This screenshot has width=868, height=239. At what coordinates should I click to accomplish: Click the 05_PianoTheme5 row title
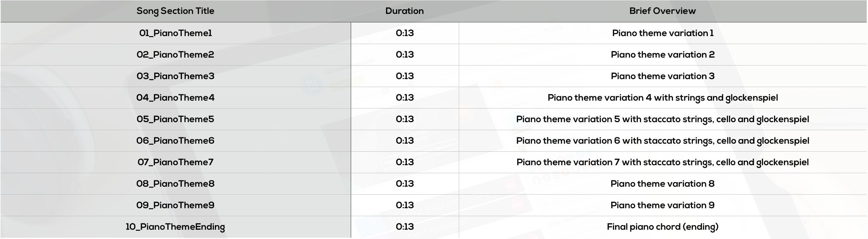click(x=175, y=119)
